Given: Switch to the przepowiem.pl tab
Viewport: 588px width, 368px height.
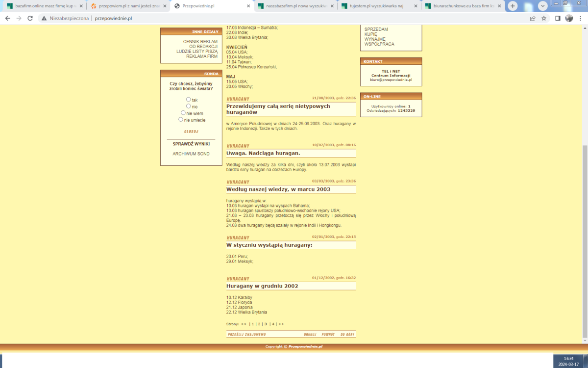Looking at the screenshot, I should (127, 6).
